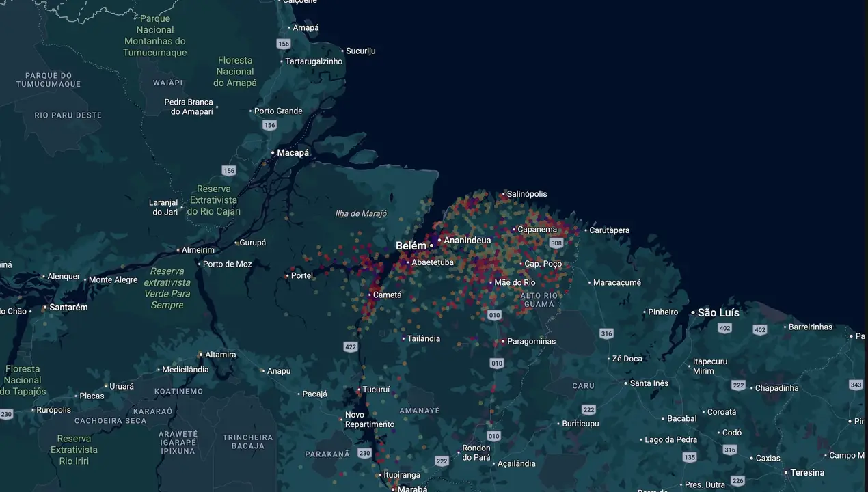The width and height of the screenshot is (868, 492).
Task: Click the Buriticupu label
Action: pos(580,424)
